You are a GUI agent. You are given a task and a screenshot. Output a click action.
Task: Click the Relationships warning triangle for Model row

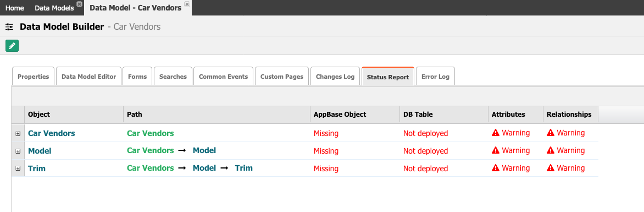click(x=551, y=150)
